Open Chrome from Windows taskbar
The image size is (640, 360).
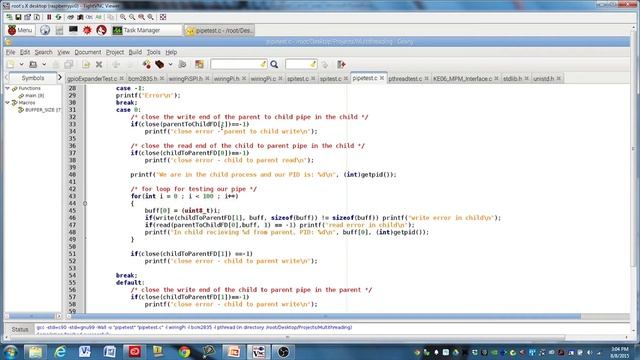[184, 352]
